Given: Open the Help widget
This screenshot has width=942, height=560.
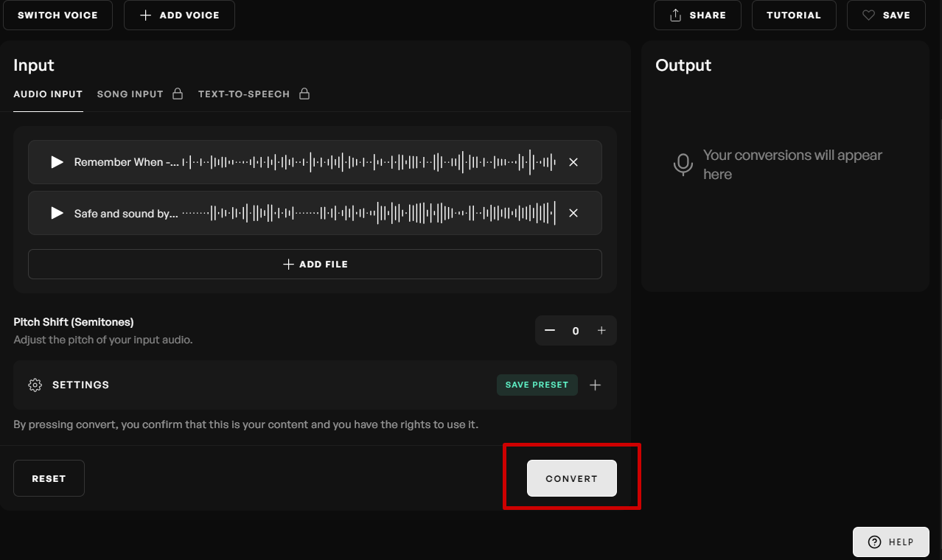Looking at the screenshot, I should [x=891, y=542].
